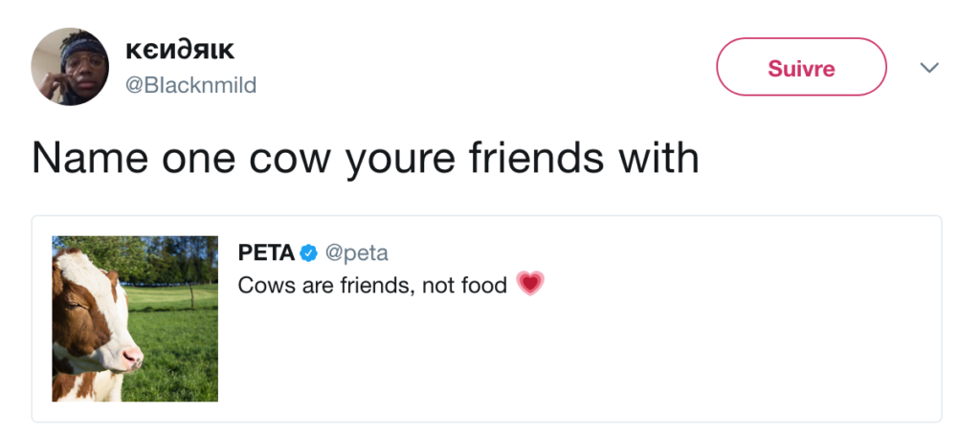Click the @Blacknmild handle
The image size is (980, 436).
(x=191, y=85)
